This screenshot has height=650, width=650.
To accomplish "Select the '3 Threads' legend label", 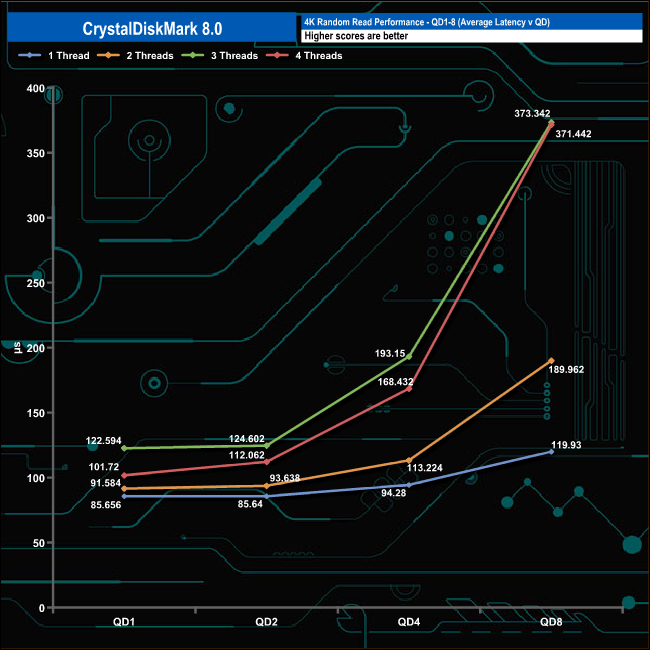I will (235, 56).
